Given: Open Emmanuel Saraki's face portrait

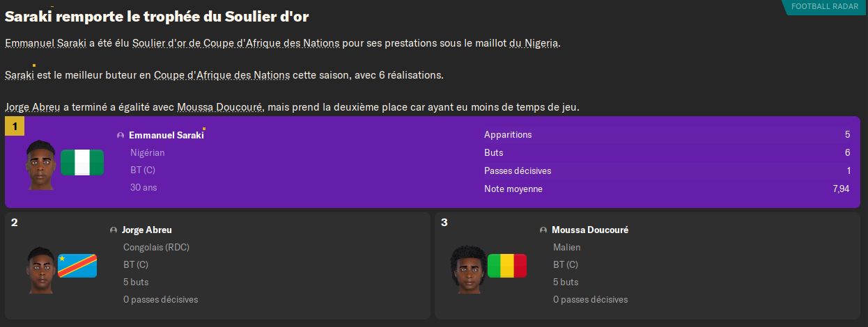Looking at the screenshot, I should tap(40, 165).
